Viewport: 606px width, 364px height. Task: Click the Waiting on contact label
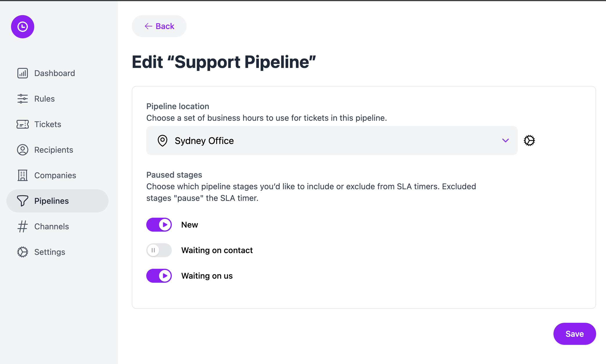[x=217, y=250]
